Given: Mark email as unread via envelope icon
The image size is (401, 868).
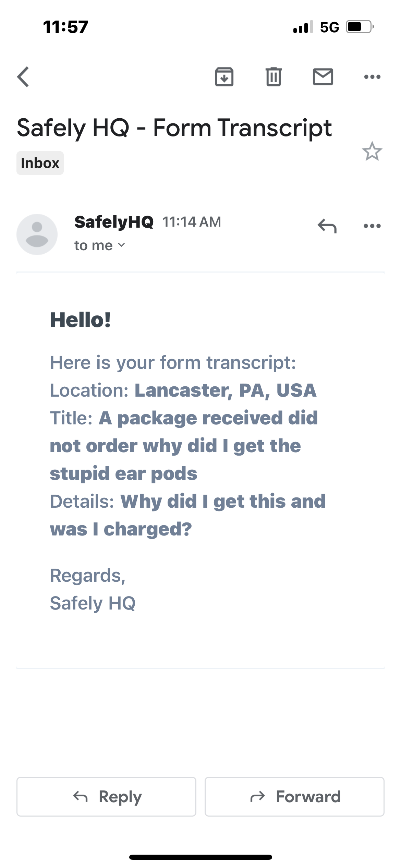Looking at the screenshot, I should [323, 77].
